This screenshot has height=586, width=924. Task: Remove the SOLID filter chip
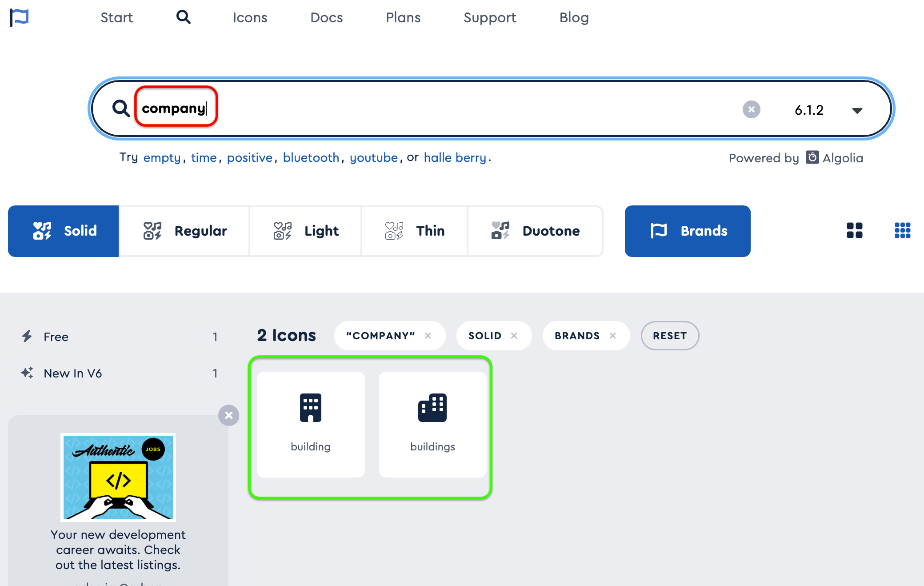[x=514, y=336]
